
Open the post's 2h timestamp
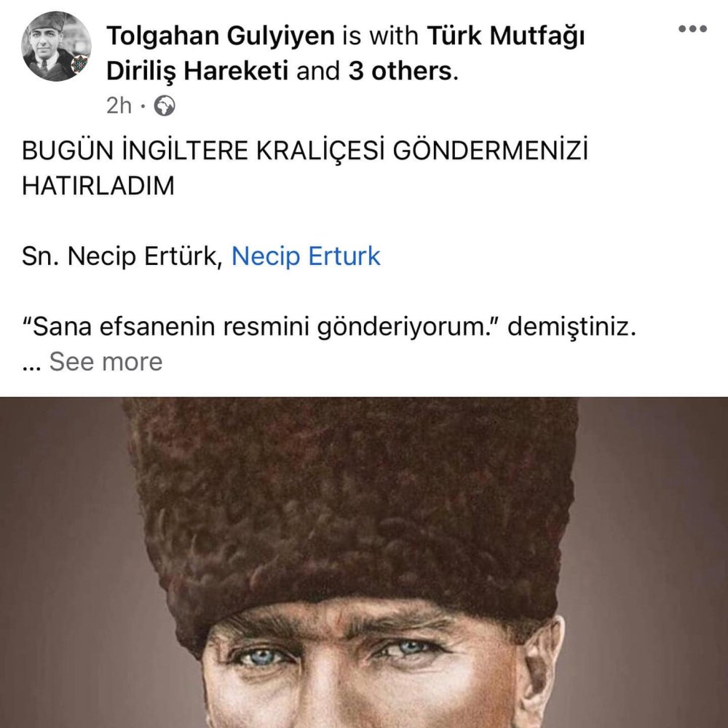coord(119,106)
